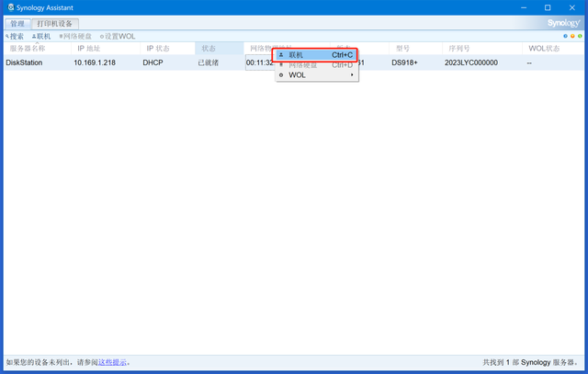
Task: Click the 共找到 1 部 Synology 服务器 status text
Action: 531,362
